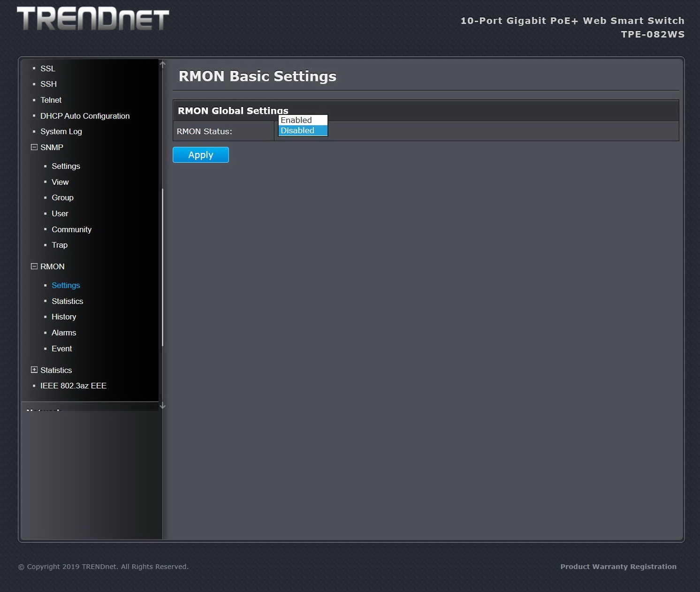Open SNMP User page
The image size is (700, 592).
(60, 213)
